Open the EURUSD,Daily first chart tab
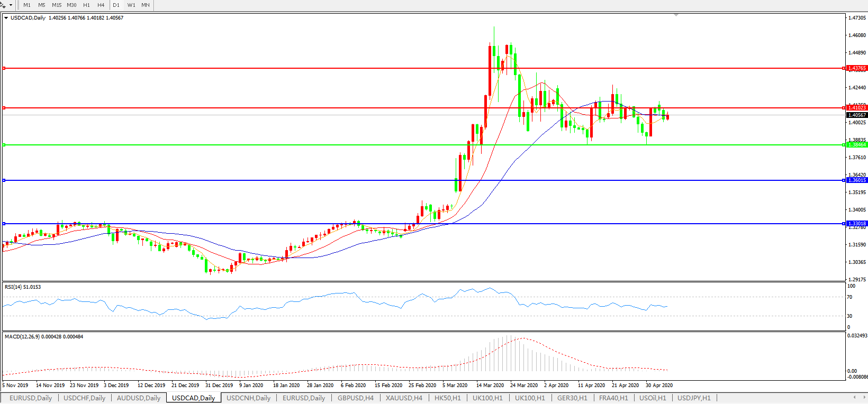The width and height of the screenshot is (868, 404). (31, 398)
